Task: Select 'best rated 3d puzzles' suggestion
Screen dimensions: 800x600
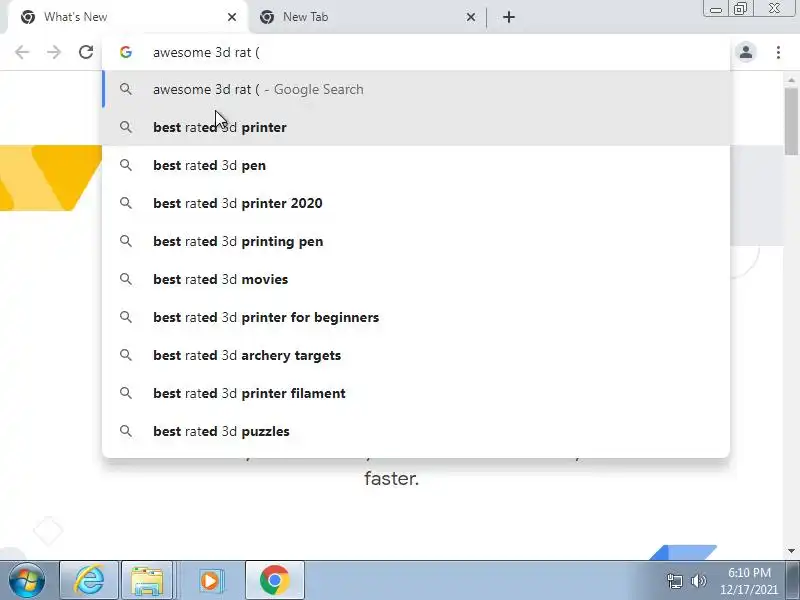Action: tap(416, 431)
